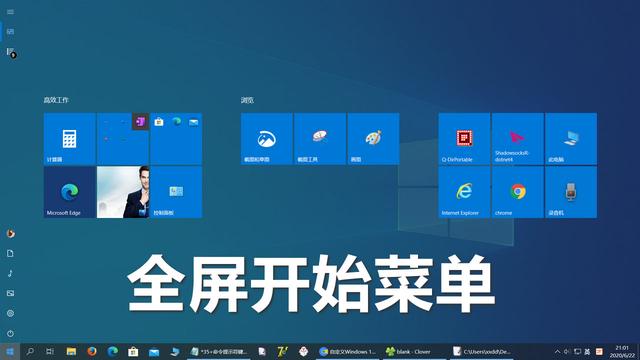Launch Microsoft Edge from the taskbar
The width and height of the screenshot is (640, 360).
[113, 351]
